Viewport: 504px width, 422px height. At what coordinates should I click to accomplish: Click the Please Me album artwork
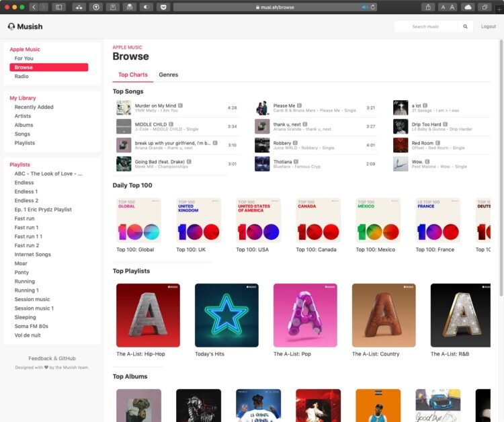pyautogui.click(x=262, y=108)
